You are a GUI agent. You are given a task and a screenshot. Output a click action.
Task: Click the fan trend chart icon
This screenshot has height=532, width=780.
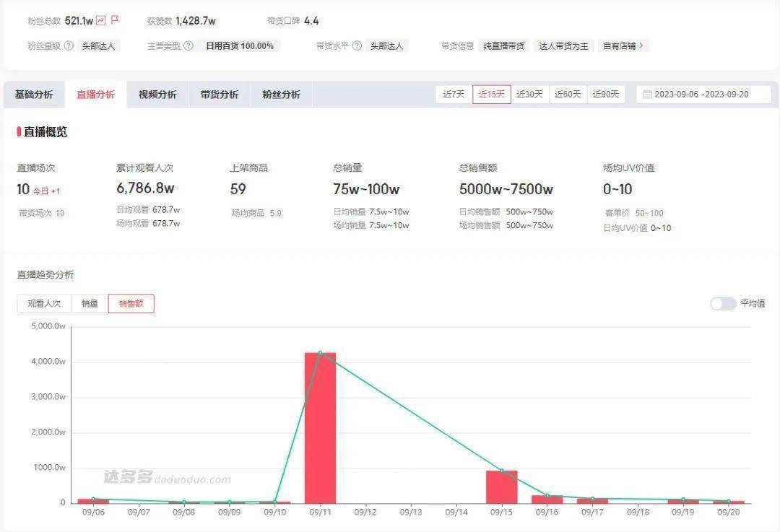(100, 21)
